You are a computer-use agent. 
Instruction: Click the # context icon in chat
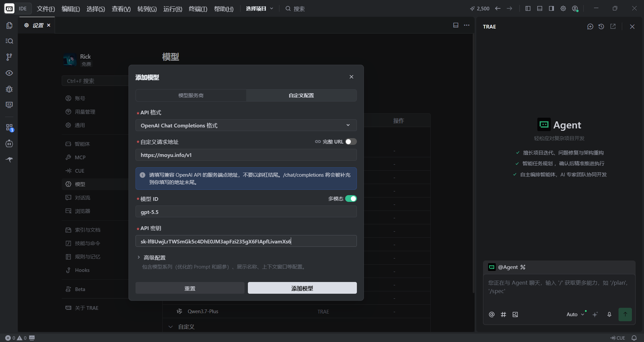tap(503, 315)
